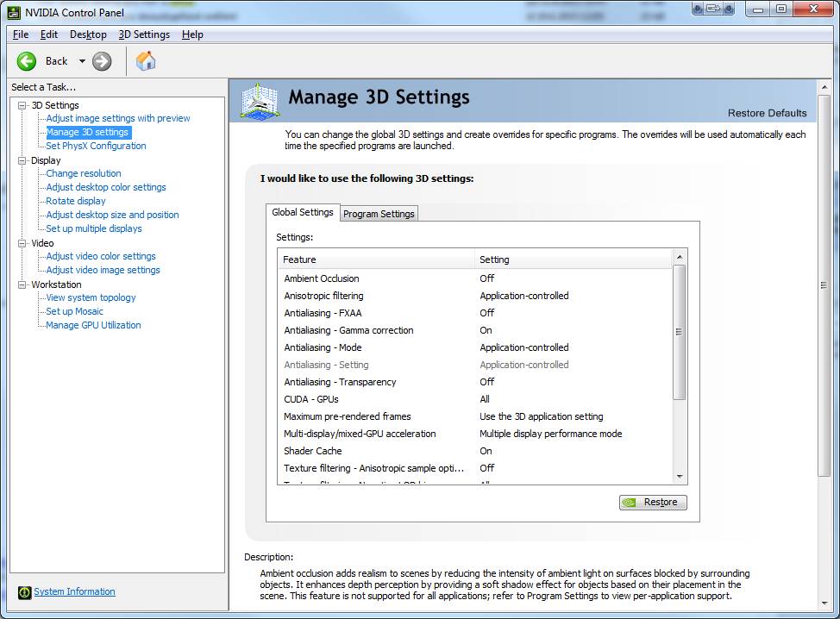Click the green Back arrow icon
This screenshot has height=619, width=840.
click(x=26, y=61)
